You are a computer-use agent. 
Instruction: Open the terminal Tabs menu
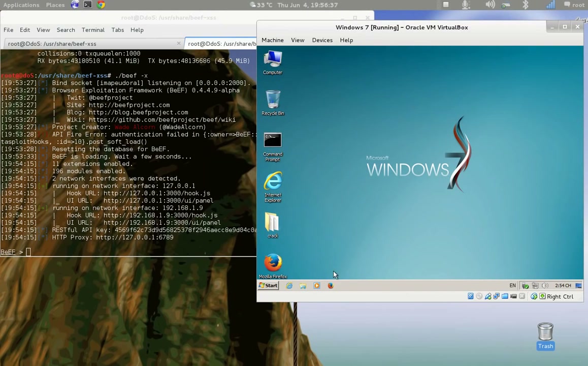pyautogui.click(x=117, y=30)
